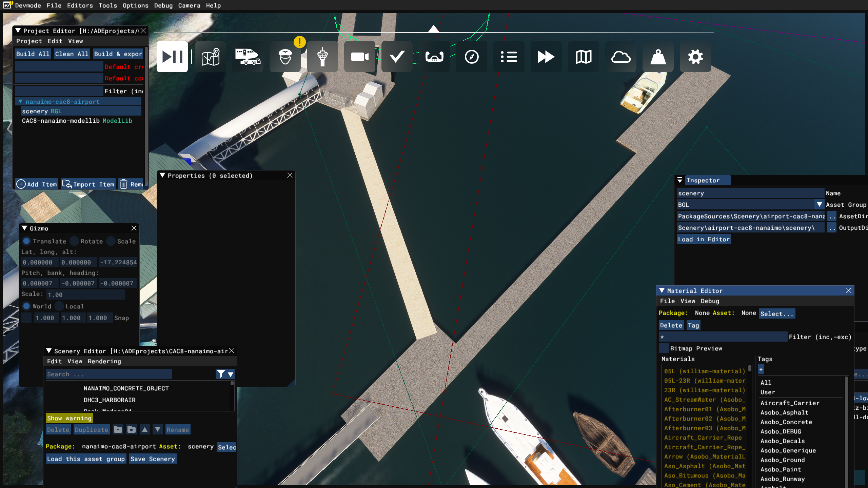Click the Save Scenery button
Image resolution: width=868 pixels, height=488 pixels.
coord(153,459)
